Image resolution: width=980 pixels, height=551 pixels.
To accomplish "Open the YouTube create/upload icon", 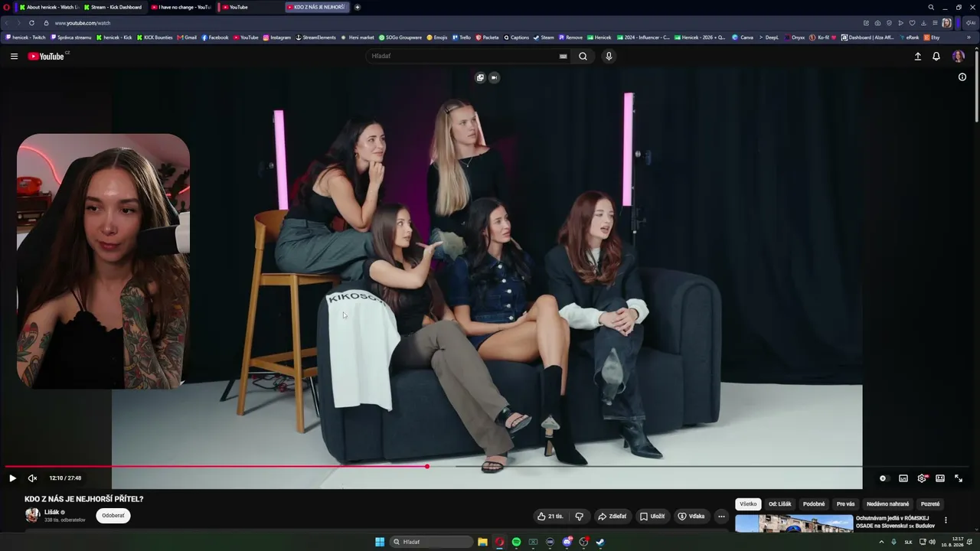I will (917, 56).
